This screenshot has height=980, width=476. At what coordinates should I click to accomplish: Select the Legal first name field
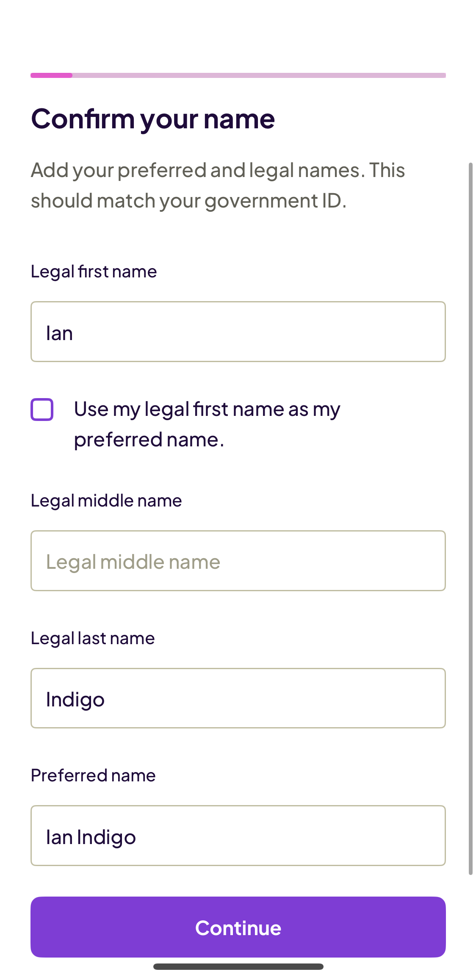tap(238, 332)
